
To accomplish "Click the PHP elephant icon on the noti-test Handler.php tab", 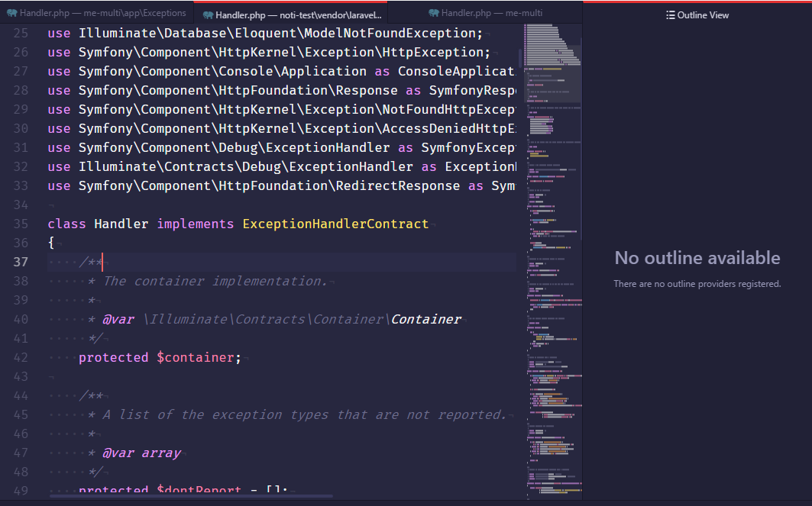I will (x=208, y=15).
